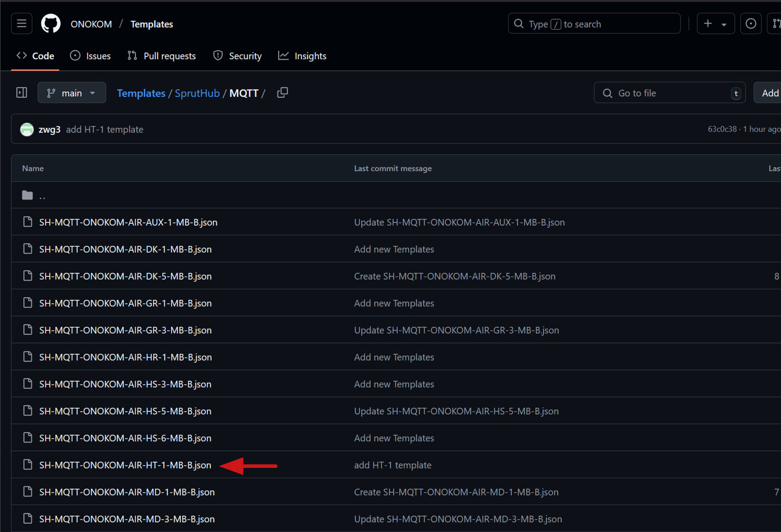Screen dimensions: 781x532
Task: Toggle the file tree side panel
Action: coord(22,93)
